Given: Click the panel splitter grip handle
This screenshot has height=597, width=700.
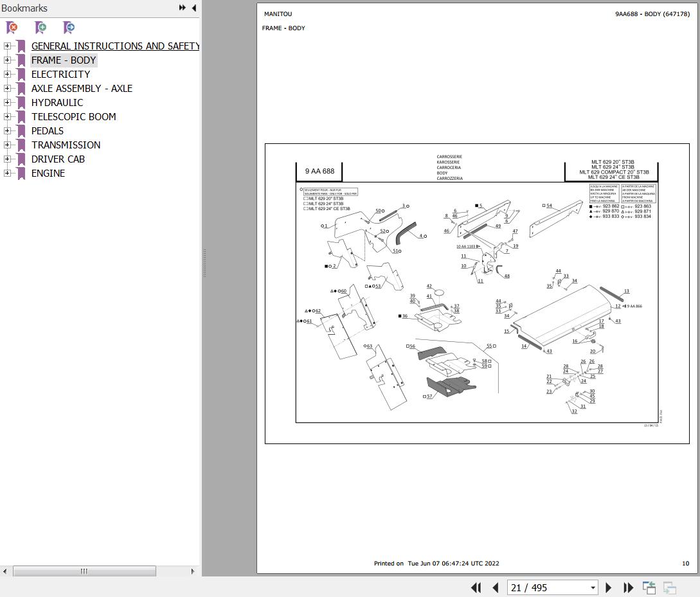Looking at the screenshot, I should (x=204, y=263).
